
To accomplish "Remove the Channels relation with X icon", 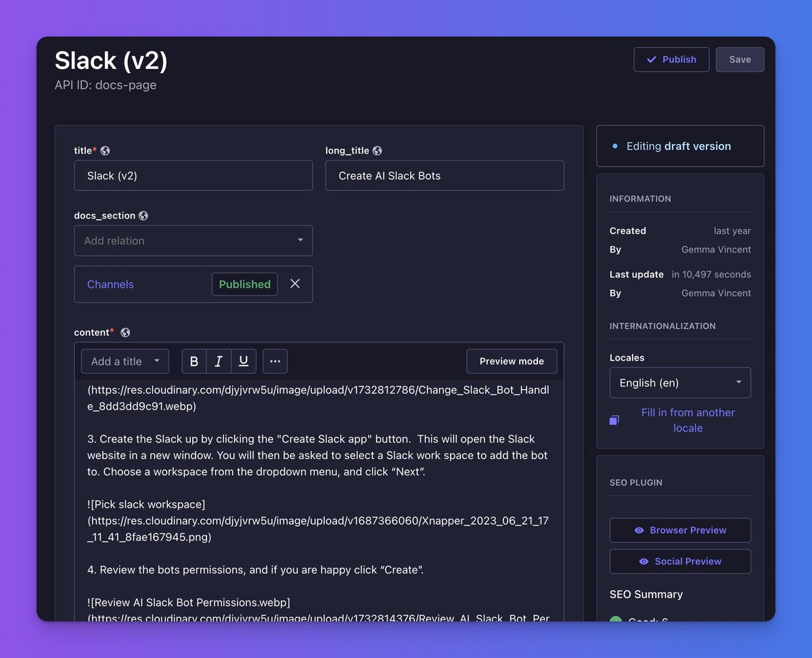I will 295,284.
